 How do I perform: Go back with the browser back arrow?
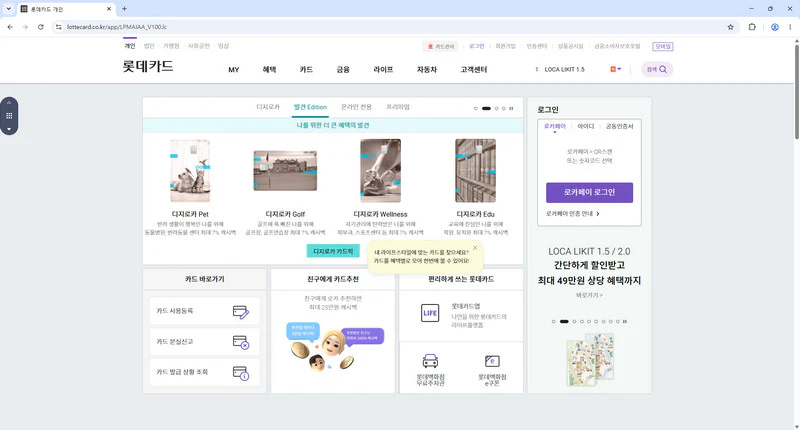(10, 27)
